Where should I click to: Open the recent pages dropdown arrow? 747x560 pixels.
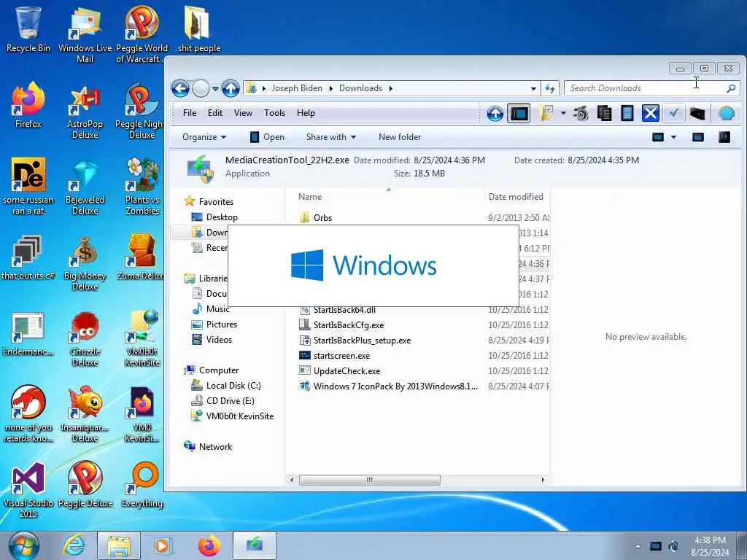(x=215, y=88)
